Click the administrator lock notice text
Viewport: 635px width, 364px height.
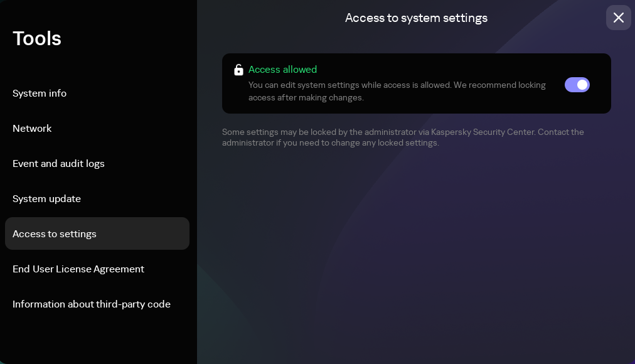click(x=403, y=137)
